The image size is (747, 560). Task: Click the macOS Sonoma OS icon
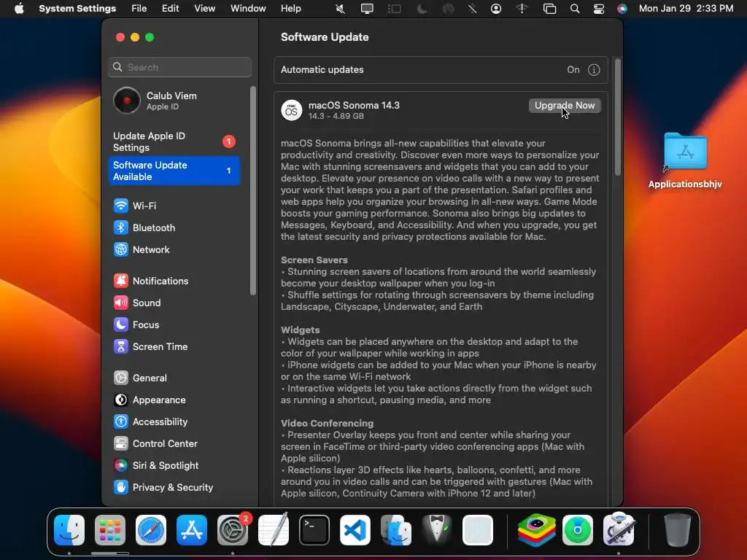pyautogui.click(x=292, y=111)
